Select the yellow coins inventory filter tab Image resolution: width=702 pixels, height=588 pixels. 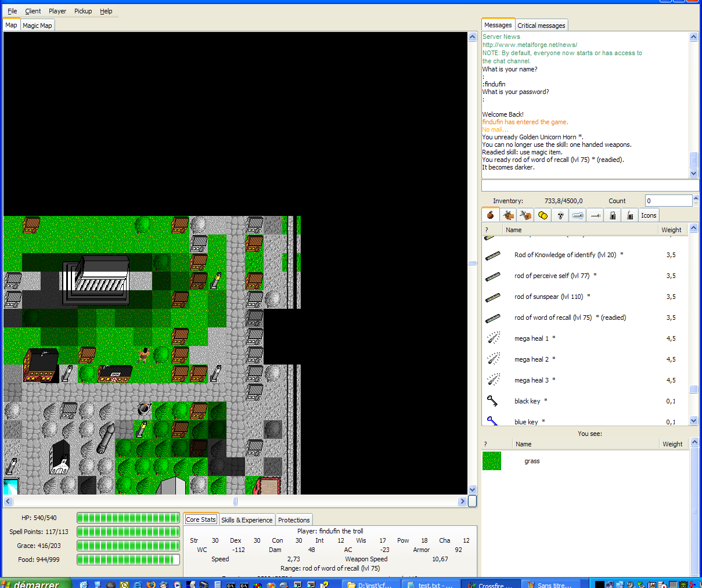tap(543, 215)
